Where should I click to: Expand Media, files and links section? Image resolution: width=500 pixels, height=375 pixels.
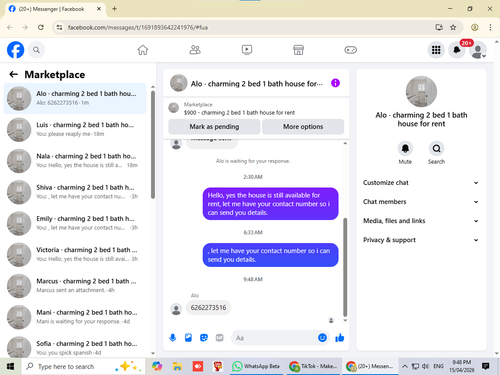coord(421,221)
